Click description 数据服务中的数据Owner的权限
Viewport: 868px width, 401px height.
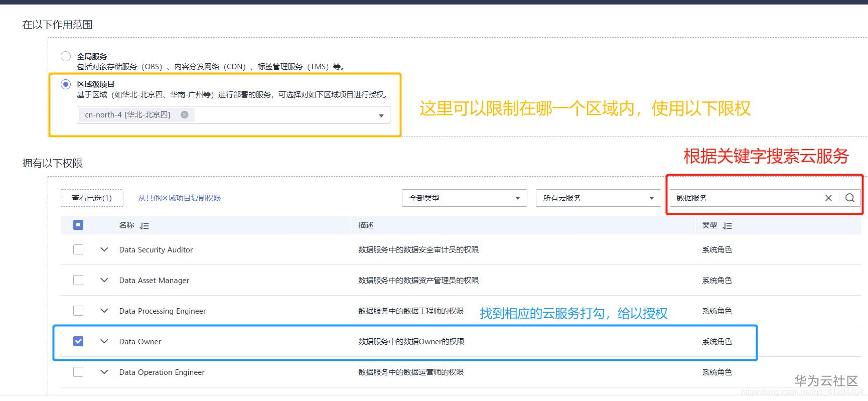coord(411,341)
